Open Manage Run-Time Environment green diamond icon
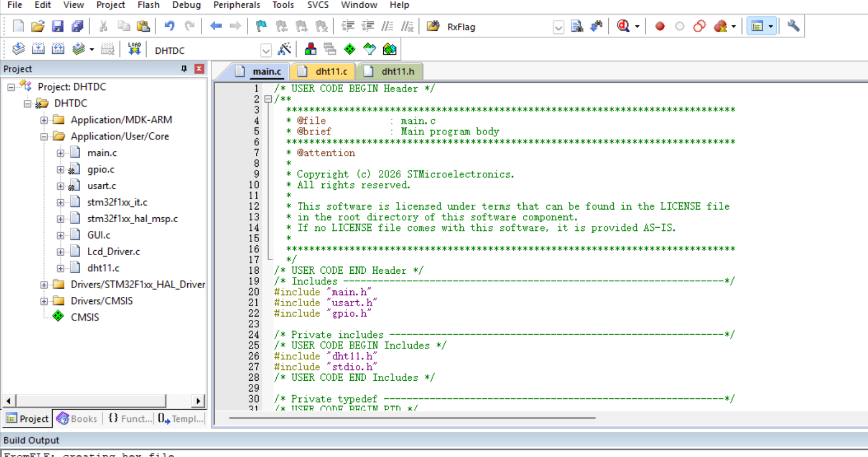868x457 pixels. (x=350, y=49)
